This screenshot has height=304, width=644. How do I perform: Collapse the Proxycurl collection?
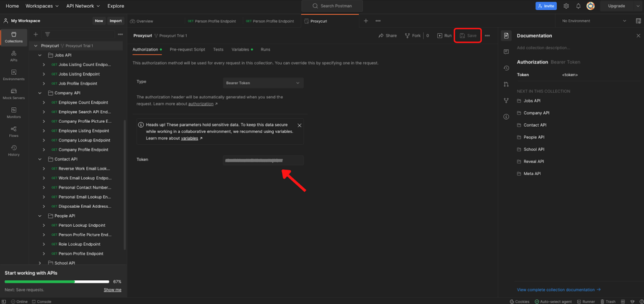(x=36, y=46)
